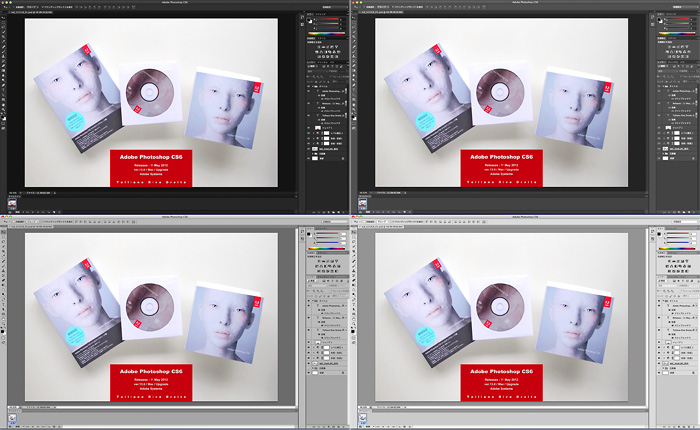Select the Rectangular Marquee tool in the black-theme window
The height and width of the screenshot is (430, 700).
[x=4, y=22]
